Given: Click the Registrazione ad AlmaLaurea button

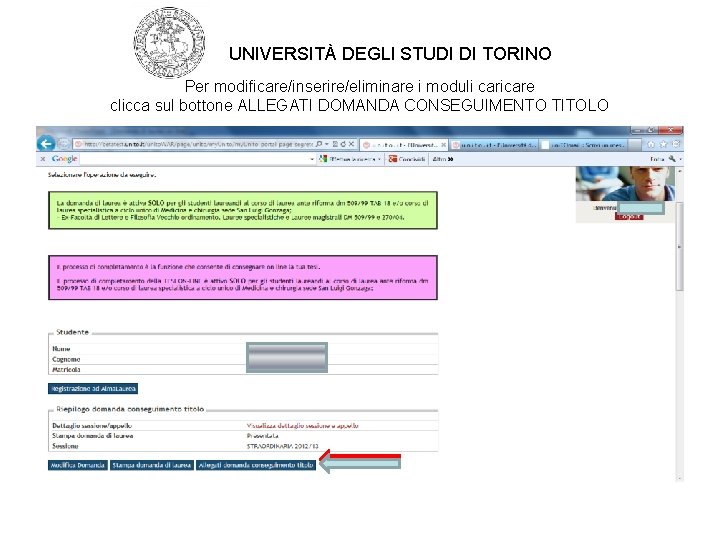Looking at the screenshot, I should pyautogui.click(x=93, y=389).
